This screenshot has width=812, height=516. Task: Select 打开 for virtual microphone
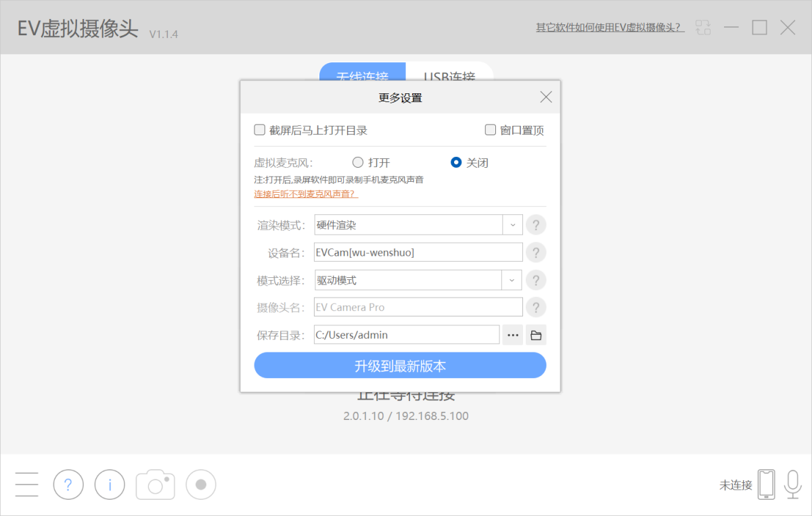click(358, 162)
